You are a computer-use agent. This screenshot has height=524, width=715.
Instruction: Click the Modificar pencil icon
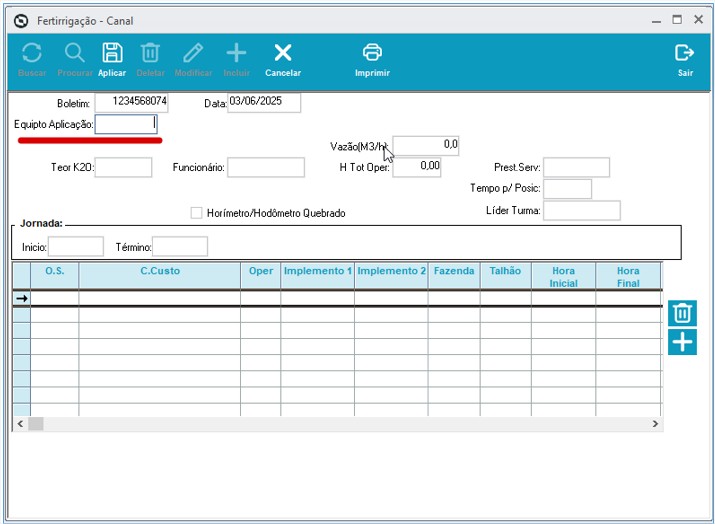pos(193,53)
